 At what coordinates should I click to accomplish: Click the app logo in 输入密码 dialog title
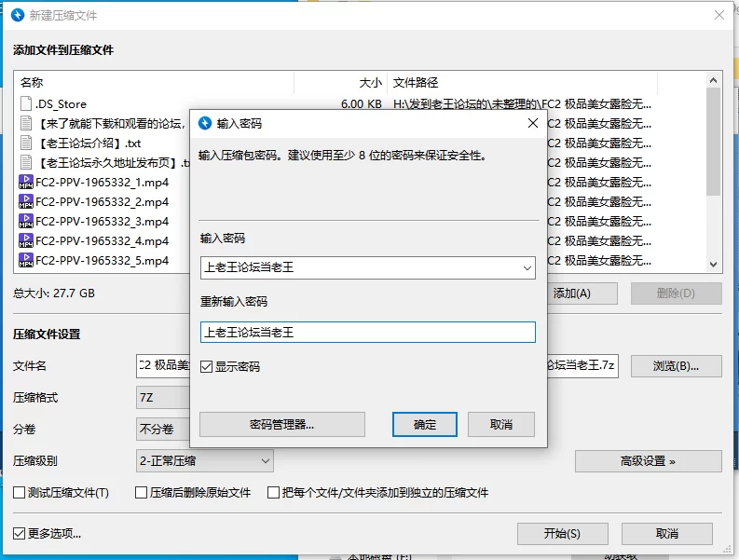click(205, 123)
